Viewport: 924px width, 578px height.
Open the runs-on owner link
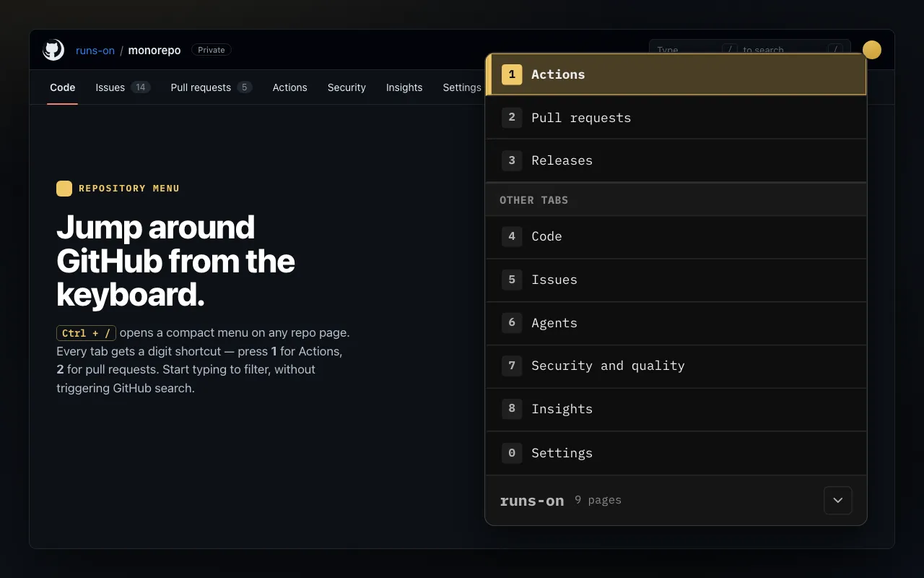[x=95, y=51]
